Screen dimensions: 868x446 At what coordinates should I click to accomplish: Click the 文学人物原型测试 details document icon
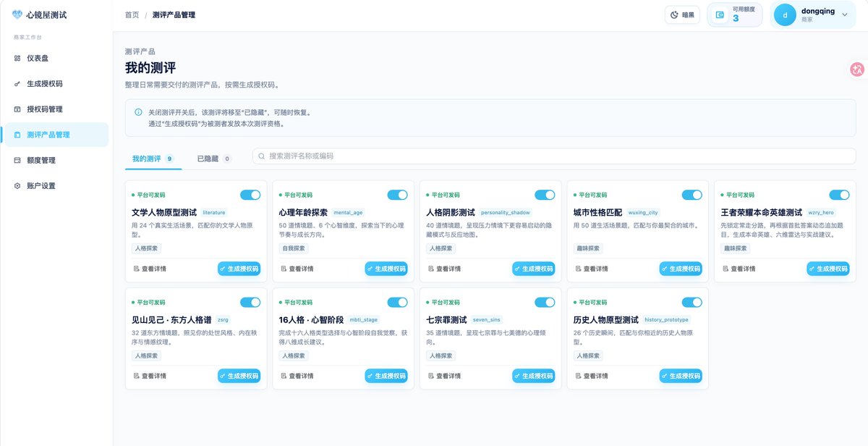point(136,269)
